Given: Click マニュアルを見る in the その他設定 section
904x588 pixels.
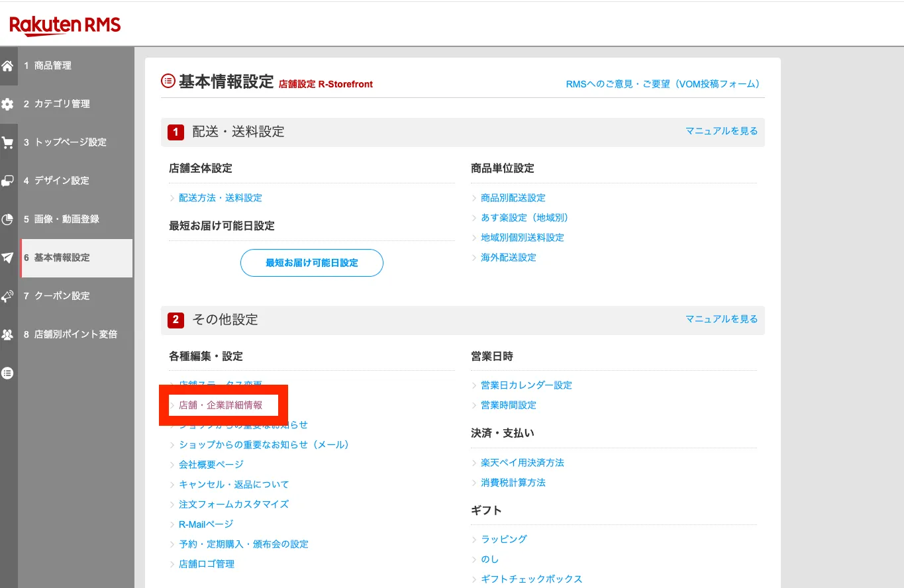Looking at the screenshot, I should tap(721, 319).
